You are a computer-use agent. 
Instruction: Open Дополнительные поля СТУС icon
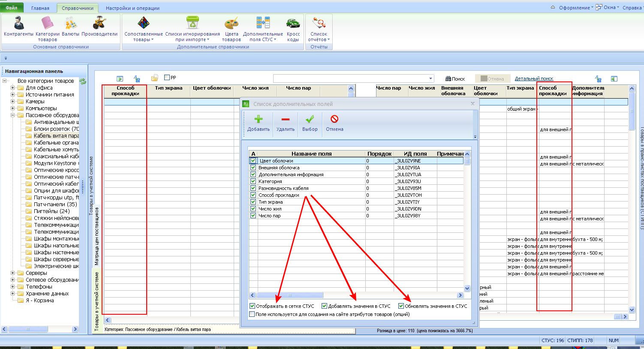coord(263,23)
